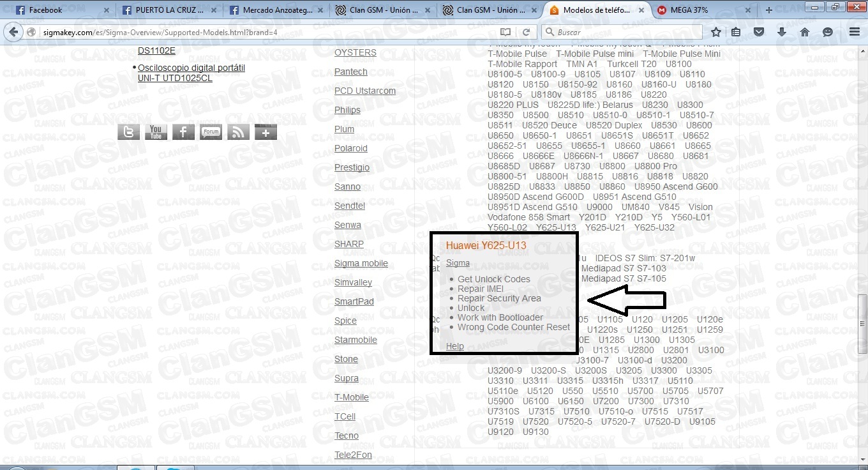Click the Y625-U13 model entry
Viewport: 868px width, 470px height.
click(556, 227)
